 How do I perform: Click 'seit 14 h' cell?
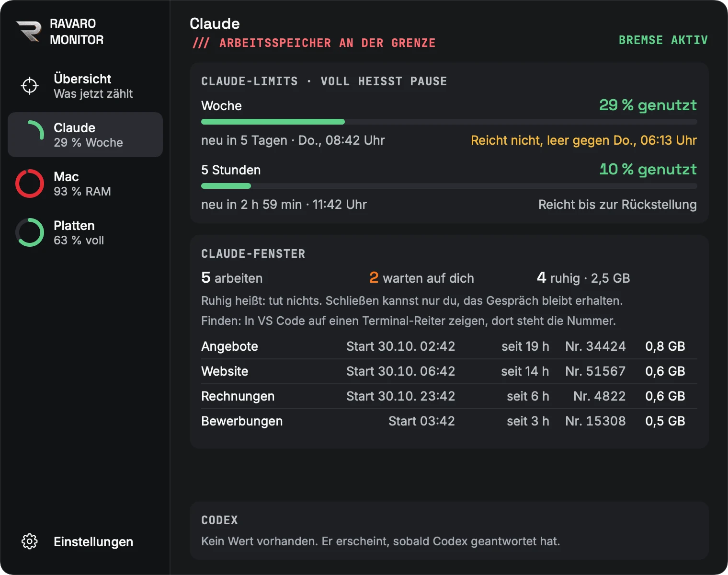525,371
